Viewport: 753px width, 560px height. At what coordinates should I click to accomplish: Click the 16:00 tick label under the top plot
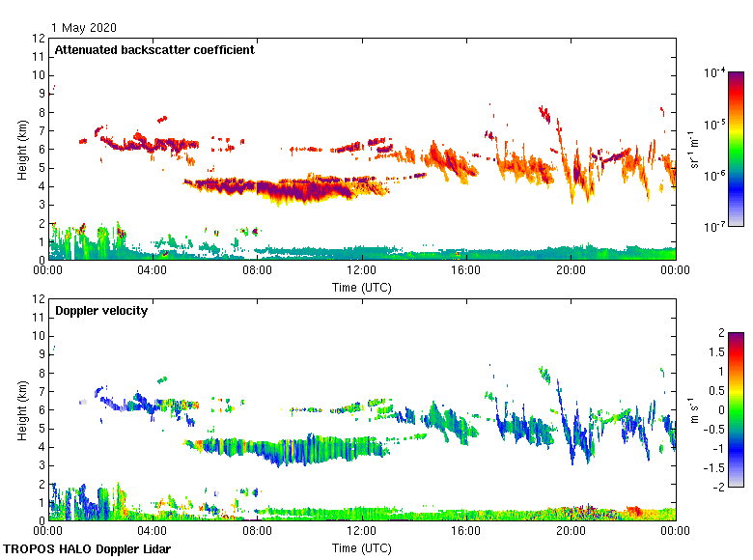pos(466,272)
